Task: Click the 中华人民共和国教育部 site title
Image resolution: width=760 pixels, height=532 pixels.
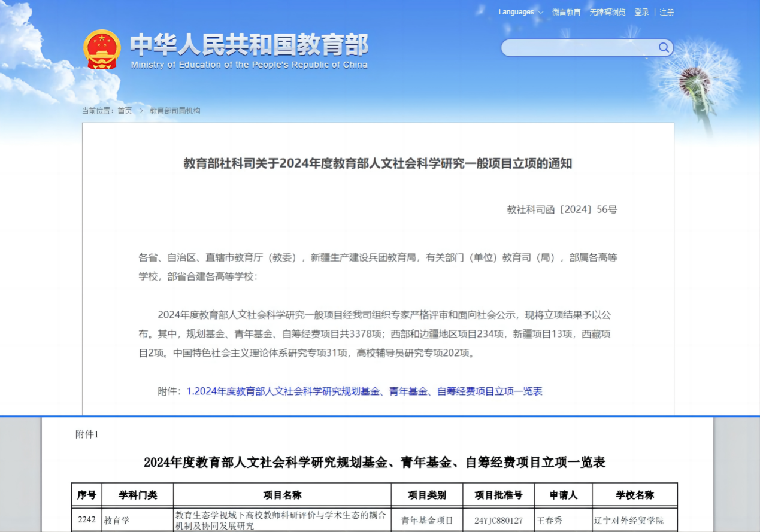Action: point(249,44)
